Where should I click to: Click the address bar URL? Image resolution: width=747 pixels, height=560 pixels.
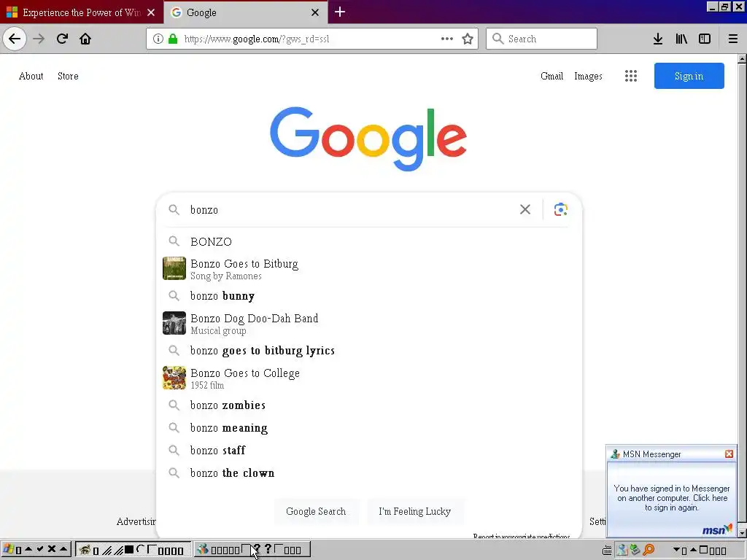click(258, 39)
